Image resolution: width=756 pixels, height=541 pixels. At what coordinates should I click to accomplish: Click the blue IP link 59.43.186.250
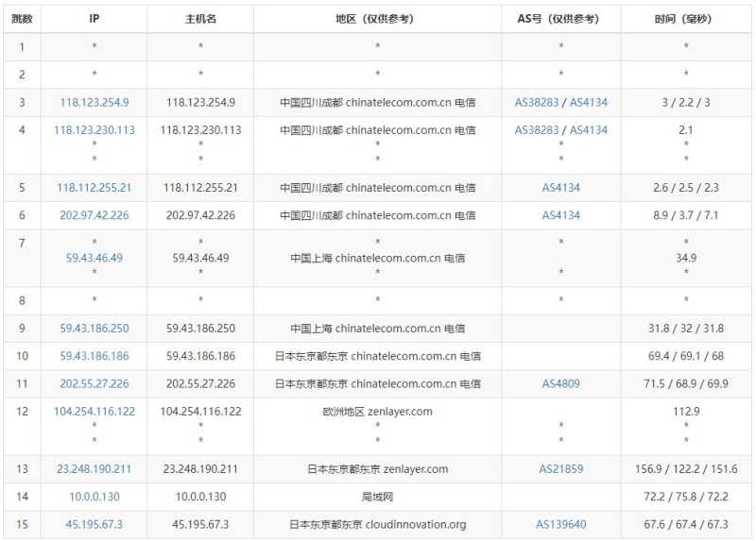(x=94, y=328)
